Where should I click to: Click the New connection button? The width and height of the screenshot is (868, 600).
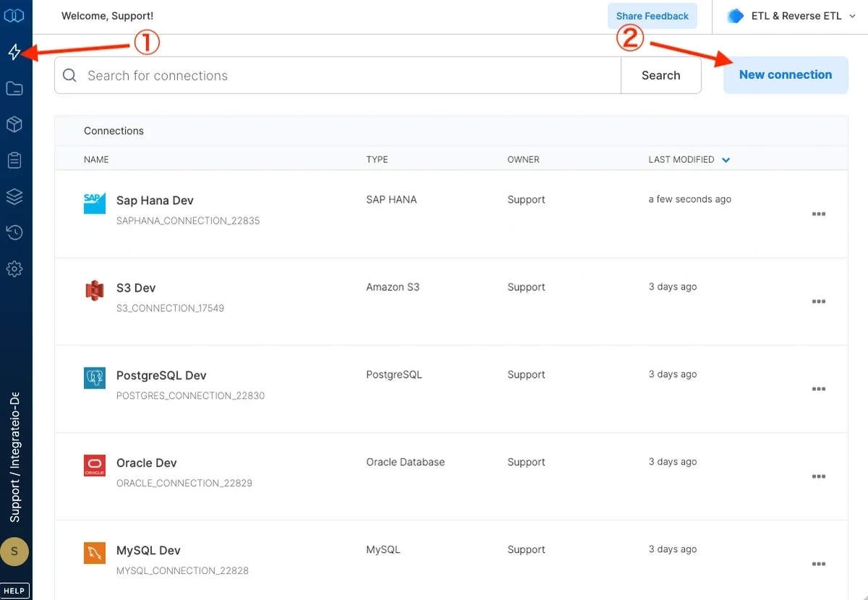786,75
